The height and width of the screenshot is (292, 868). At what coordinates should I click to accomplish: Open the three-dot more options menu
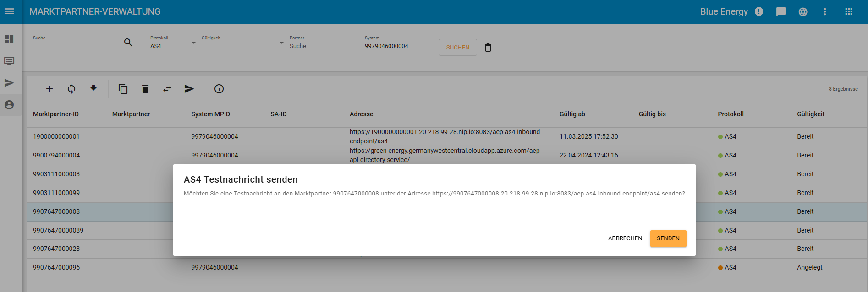click(x=825, y=12)
